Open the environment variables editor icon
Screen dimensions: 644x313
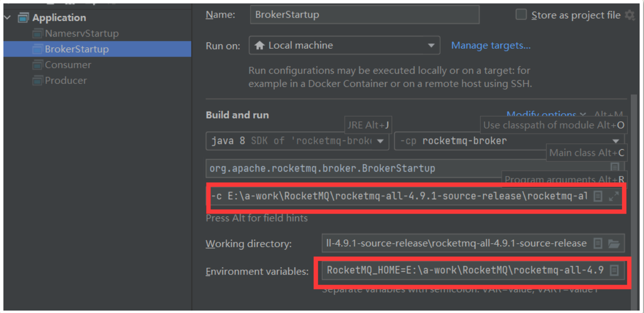tap(614, 270)
